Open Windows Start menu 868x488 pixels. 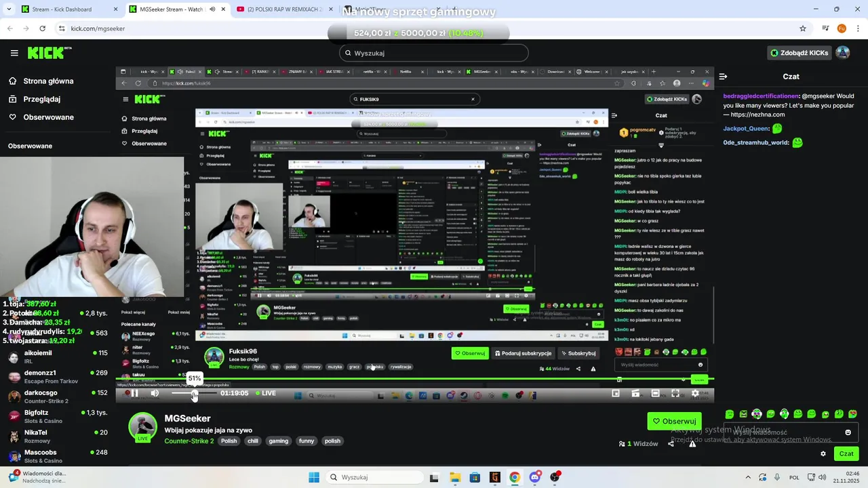(314, 477)
